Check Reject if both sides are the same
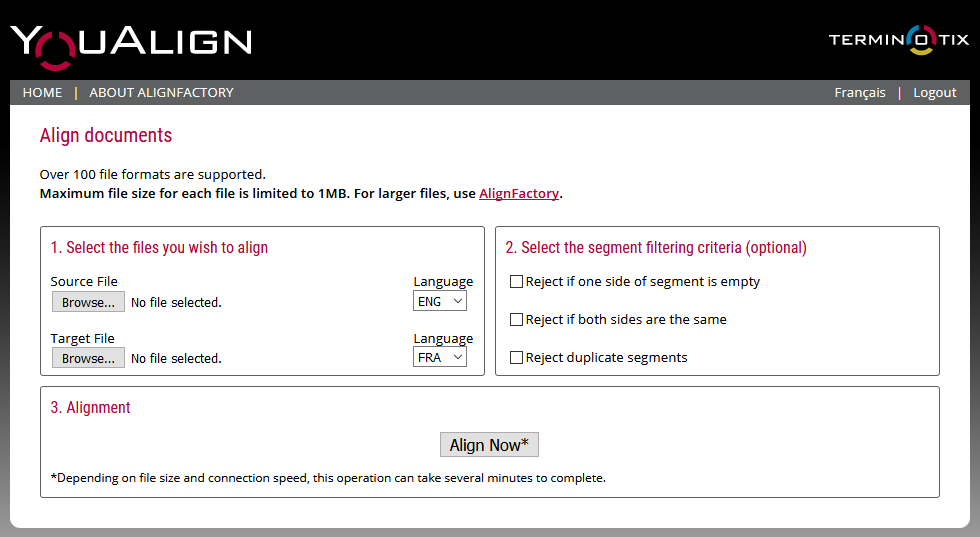 pyautogui.click(x=517, y=320)
